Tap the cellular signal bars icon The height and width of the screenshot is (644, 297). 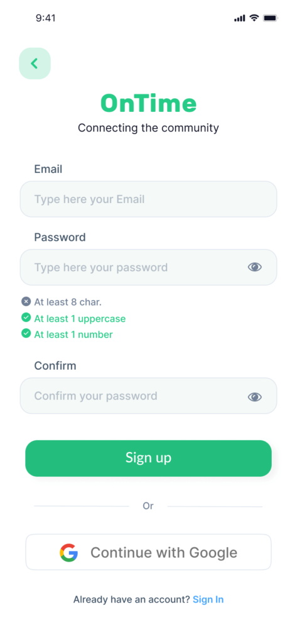pyautogui.click(x=240, y=18)
